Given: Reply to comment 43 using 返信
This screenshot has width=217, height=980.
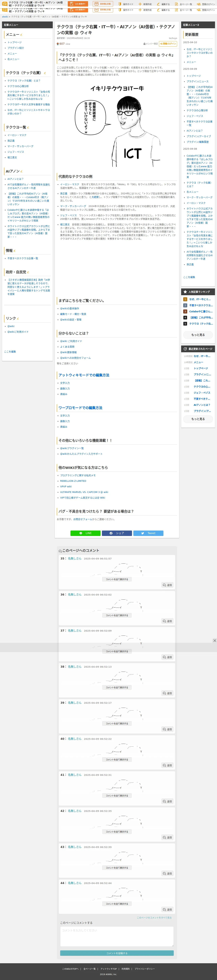Looking at the screenshot, I should [167, 874].
